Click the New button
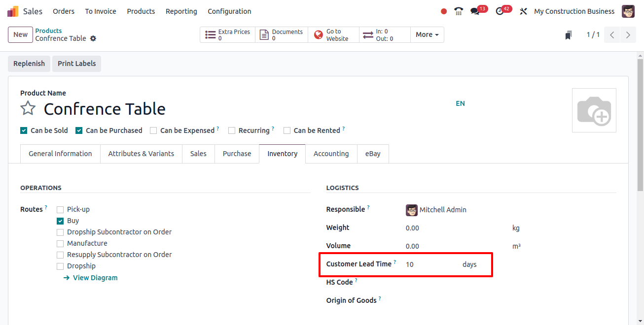This screenshot has height=325, width=644. 20,34
